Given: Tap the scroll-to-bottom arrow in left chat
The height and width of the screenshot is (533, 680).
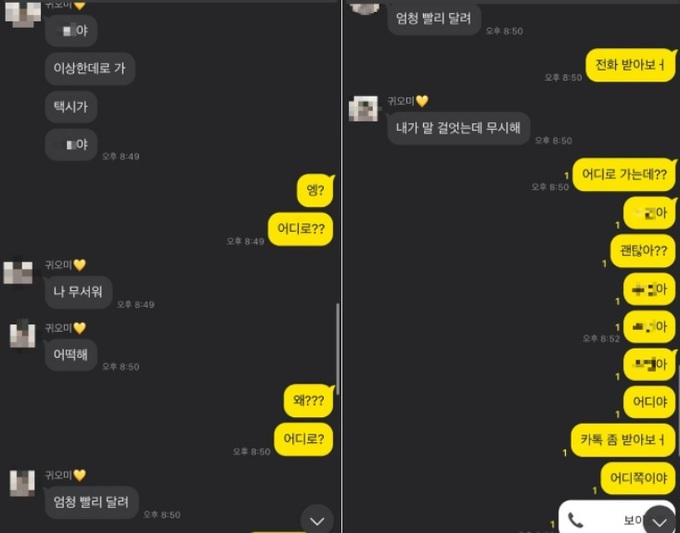Looking at the screenshot, I should (317, 520).
